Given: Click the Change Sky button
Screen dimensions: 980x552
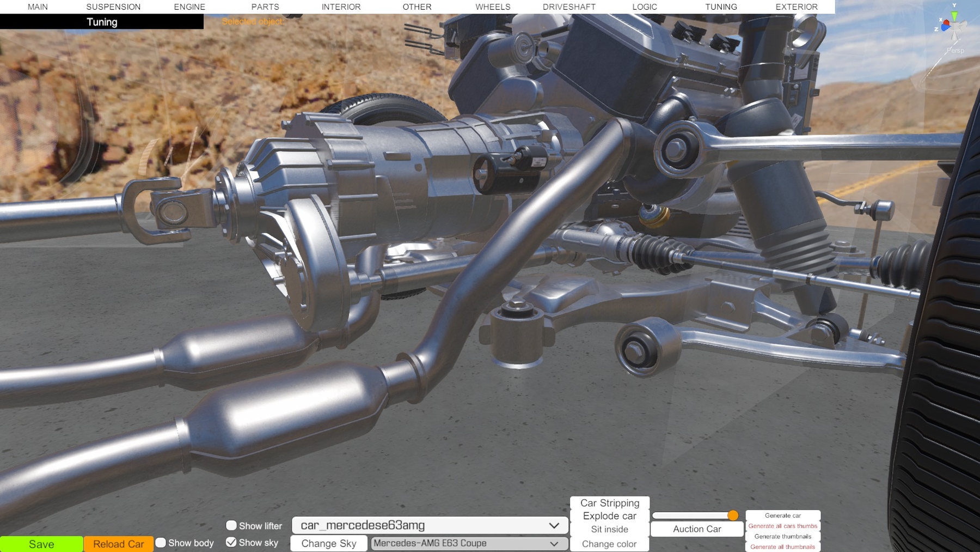Looking at the screenshot, I should click(329, 543).
